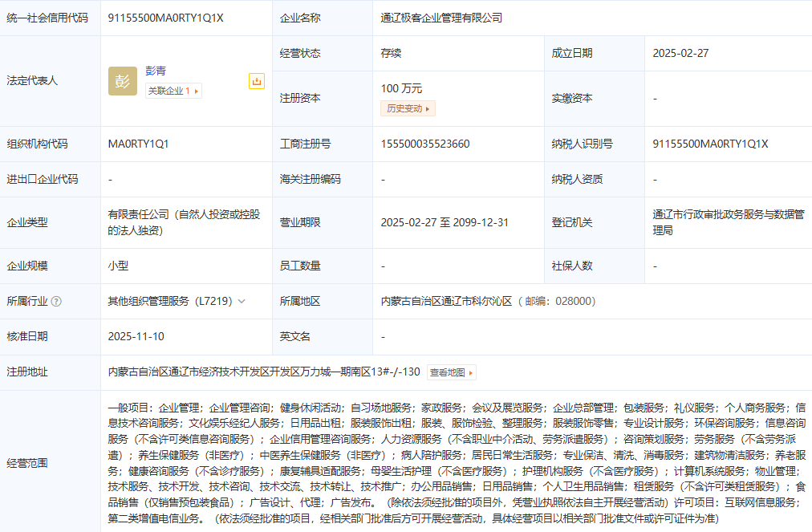The height and width of the screenshot is (532, 812).
Task: Expand the 其他组织管理服务 (L7219) industry chevron
Action: click(242, 302)
